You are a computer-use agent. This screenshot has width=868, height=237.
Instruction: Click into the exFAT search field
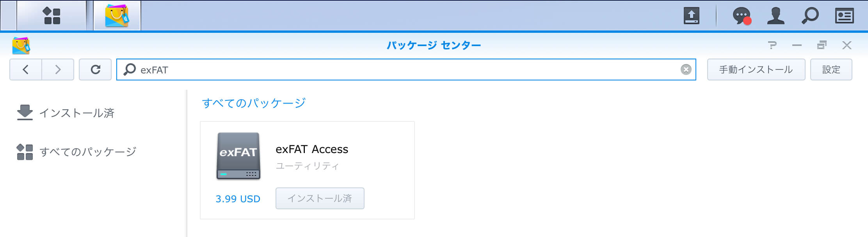click(x=406, y=69)
